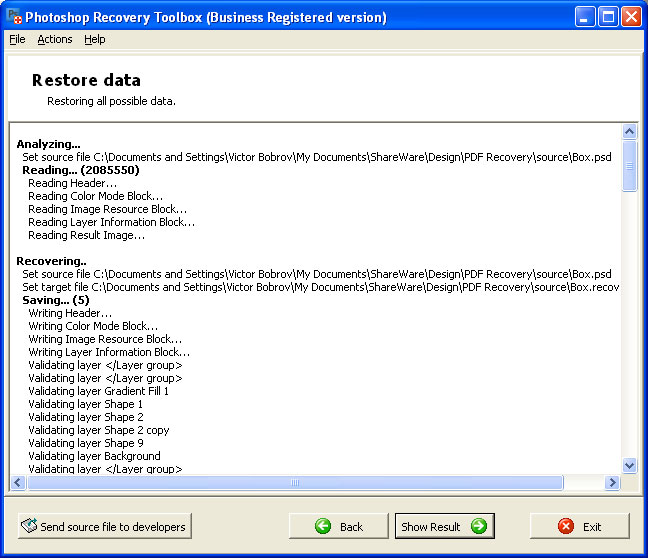
Task: Minimize the Photoshop Recovery Toolbox window
Action: click(584, 17)
